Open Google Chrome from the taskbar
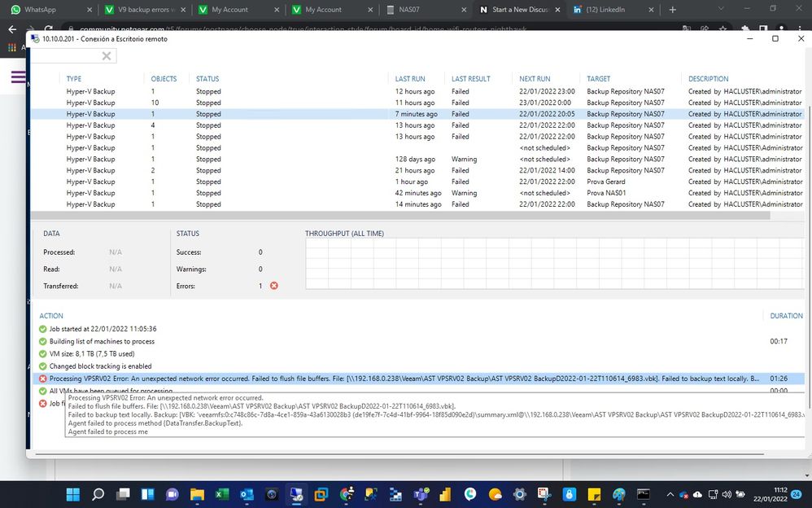The image size is (812, 508). click(x=346, y=494)
